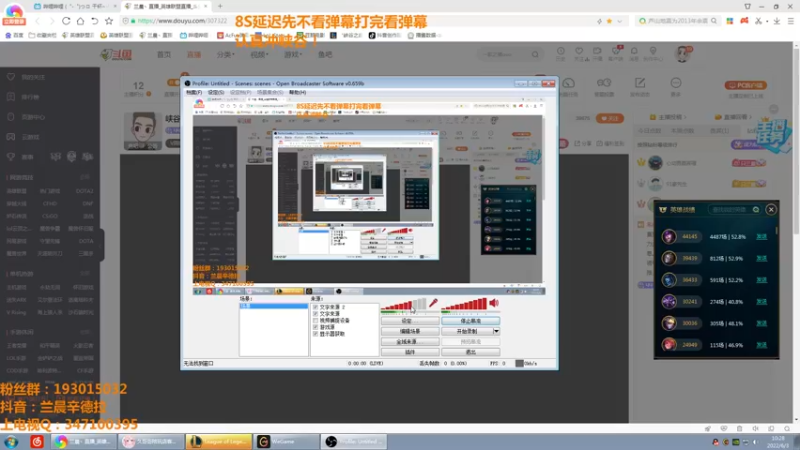Open a new browser tab
Image resolution: width=800 pixels, height=450 pixels.
(220, 6)
